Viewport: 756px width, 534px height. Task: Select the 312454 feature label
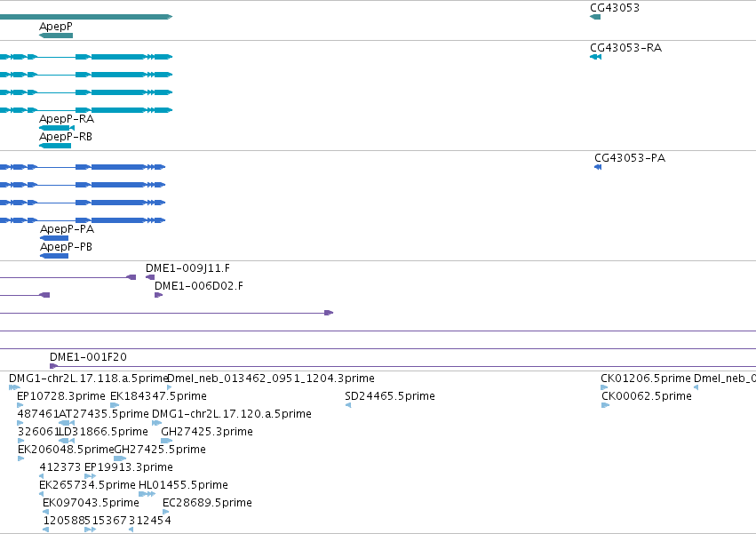click(x=150, y=521)
